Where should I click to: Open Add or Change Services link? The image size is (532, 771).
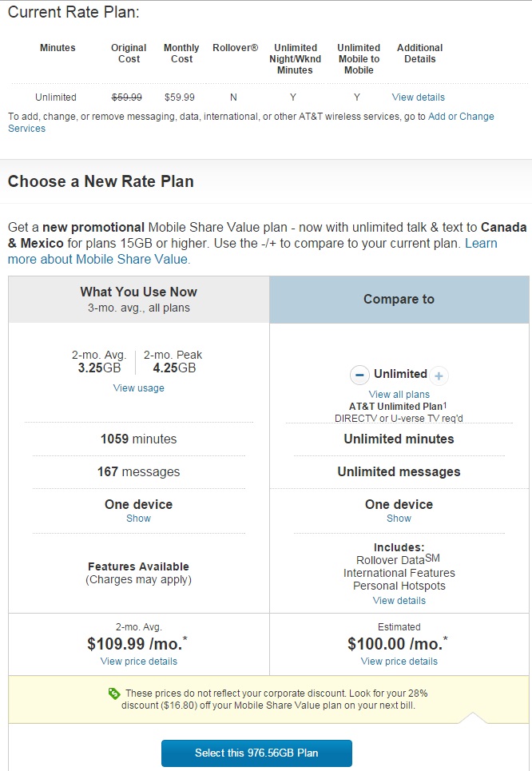tap(251, 122)
